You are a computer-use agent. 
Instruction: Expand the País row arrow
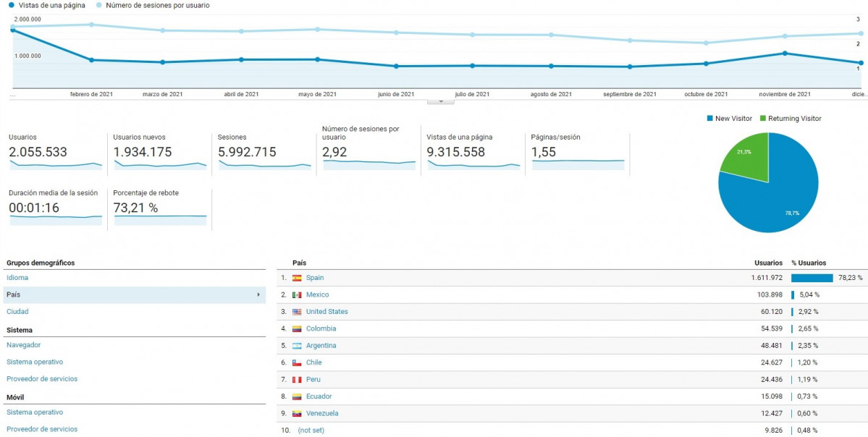click(258, 295)
